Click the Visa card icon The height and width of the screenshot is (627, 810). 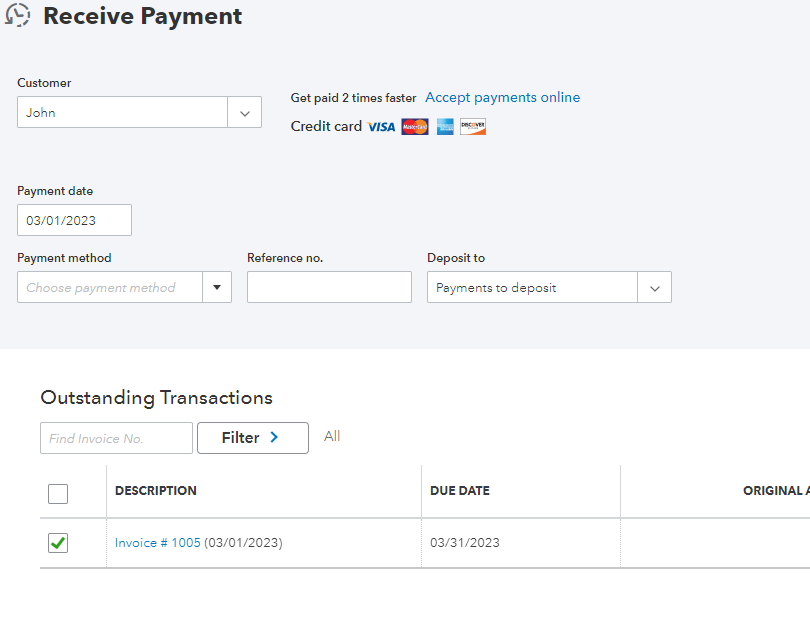(380, 127)
